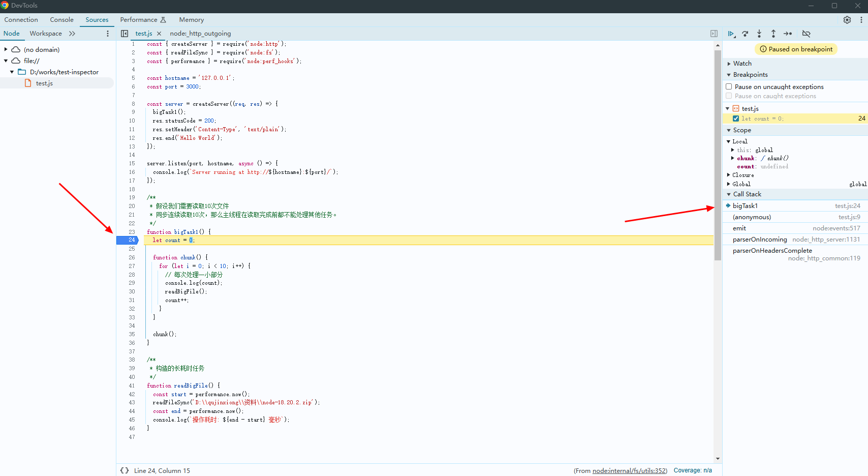Expand the Closure scope

(728, 175)
